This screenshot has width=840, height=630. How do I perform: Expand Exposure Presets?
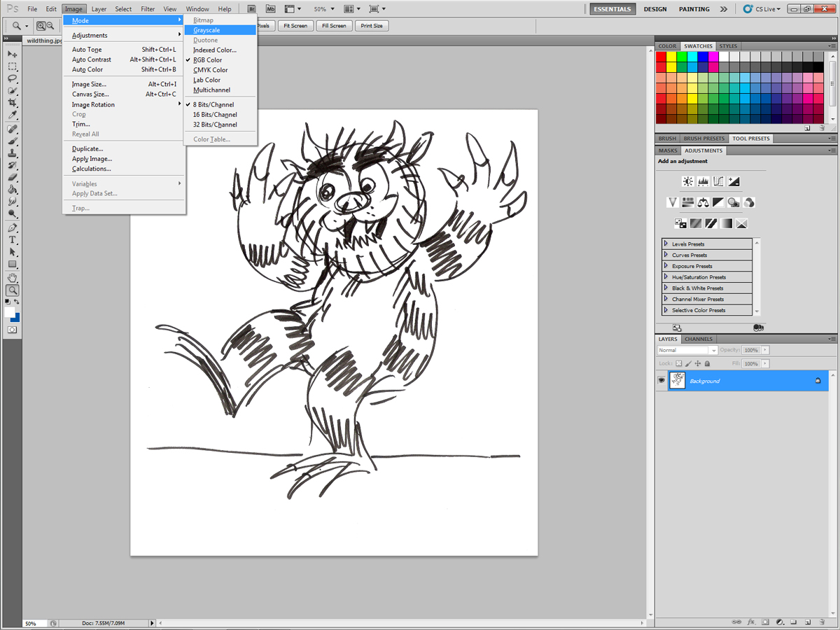666,266
